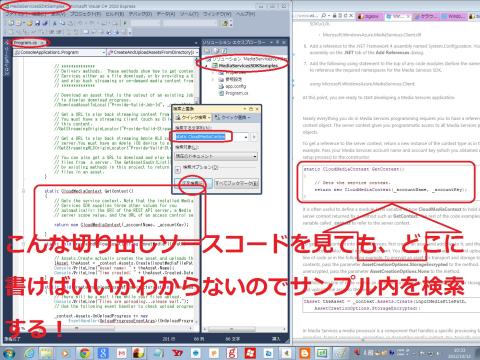Click the すべてブックマーク (Bookmark All) button
480x360 pixels.
pyautogui.click(x=236, y=183)
